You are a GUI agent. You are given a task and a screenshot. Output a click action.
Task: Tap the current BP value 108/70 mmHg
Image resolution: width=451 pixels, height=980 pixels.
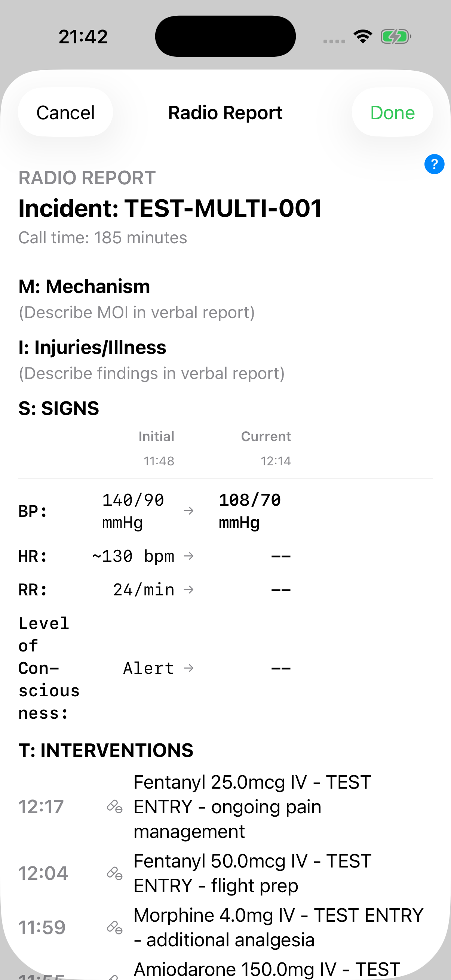(x=250, y=511)
